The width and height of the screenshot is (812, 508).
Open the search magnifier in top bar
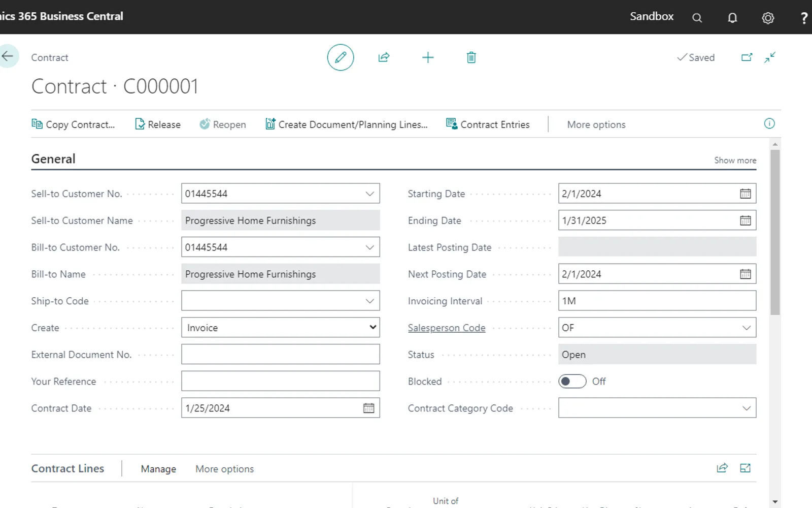pyautogui.click(x=697, y=18)
